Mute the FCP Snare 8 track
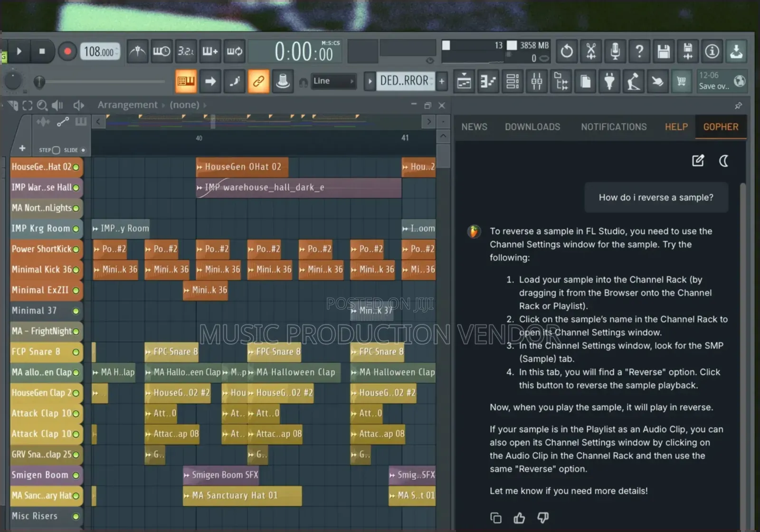 [76, 352]
